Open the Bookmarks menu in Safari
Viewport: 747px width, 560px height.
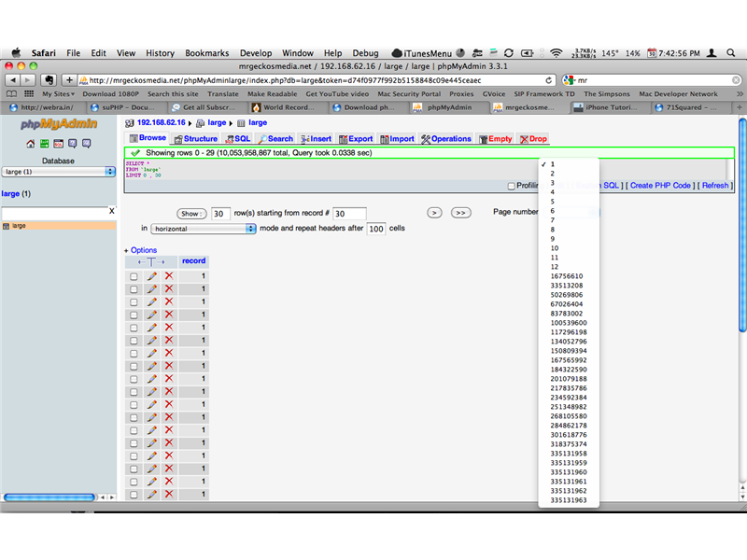coord(206,53)
